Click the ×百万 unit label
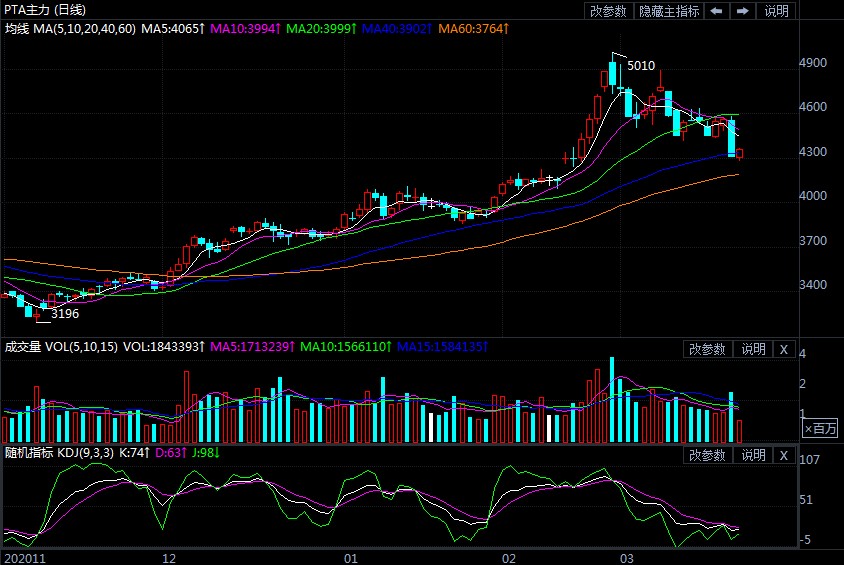Image resolution: width=844 pixels, height=565 pixels. tap(820, 428)
